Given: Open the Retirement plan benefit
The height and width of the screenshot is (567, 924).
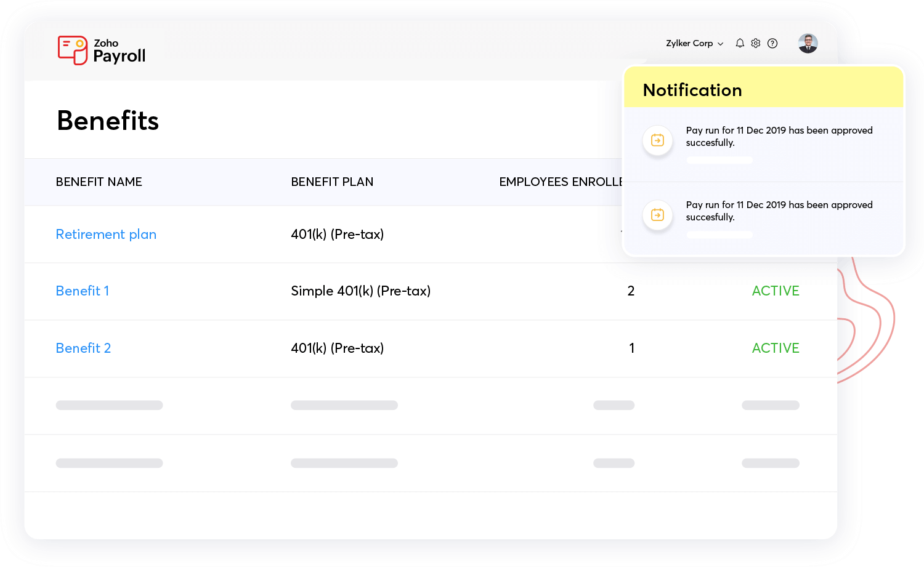Looking at the screenshot, I should click(106, 235).
